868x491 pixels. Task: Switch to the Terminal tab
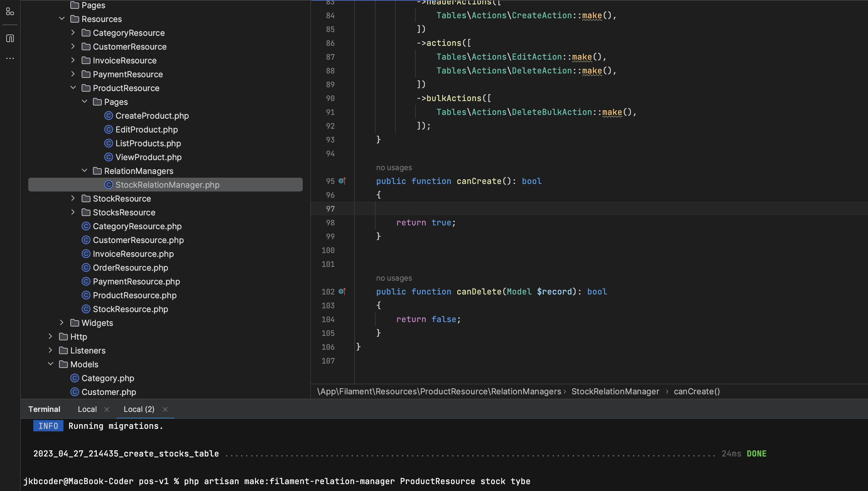44,409
